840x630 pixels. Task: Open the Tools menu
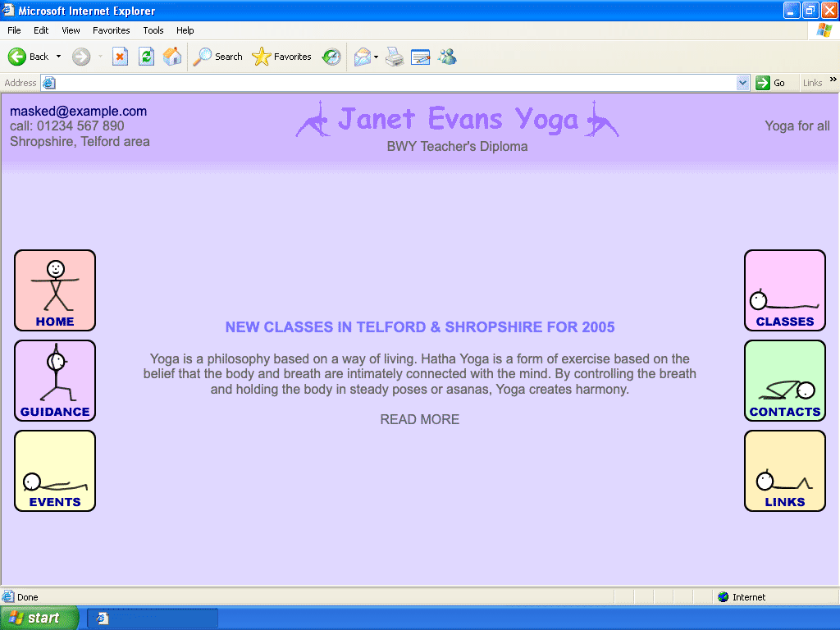153,30
